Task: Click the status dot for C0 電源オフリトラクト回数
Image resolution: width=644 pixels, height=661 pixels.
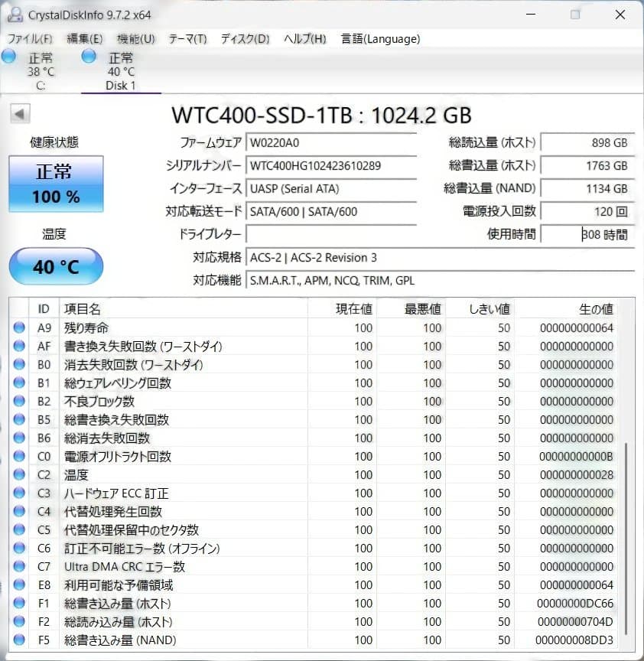Action: click(19, 456)
